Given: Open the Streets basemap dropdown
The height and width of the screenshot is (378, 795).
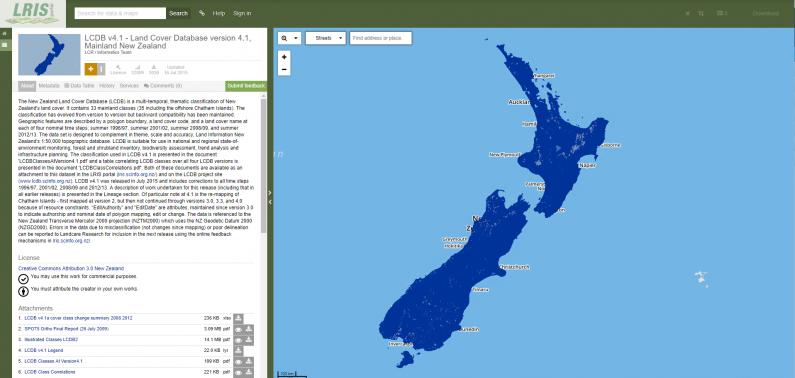Looking at the screenshot, I should click(326, 38).
